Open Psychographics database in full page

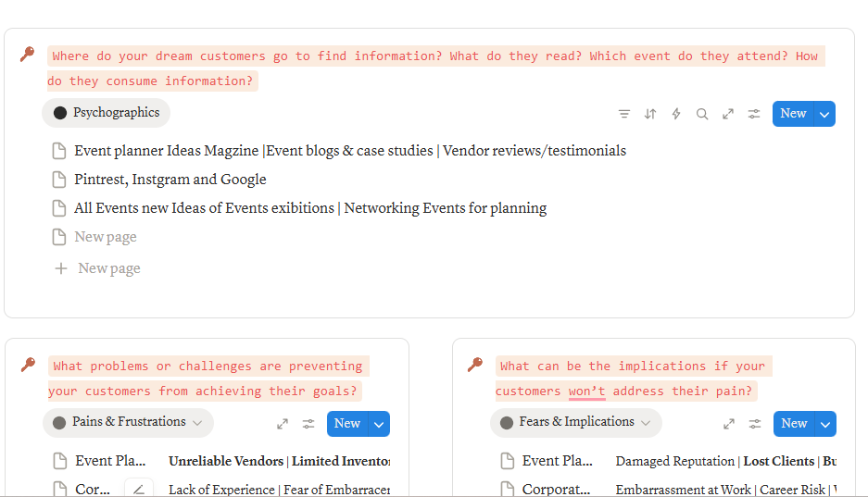pyautogui.click(x=728, y=114)
